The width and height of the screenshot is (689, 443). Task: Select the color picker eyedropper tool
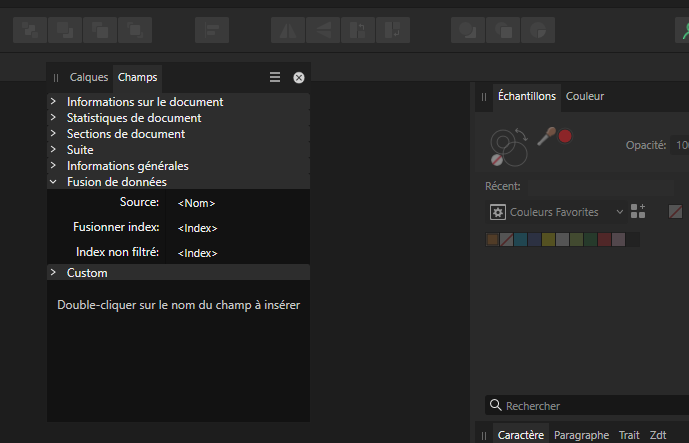[546, 136]
